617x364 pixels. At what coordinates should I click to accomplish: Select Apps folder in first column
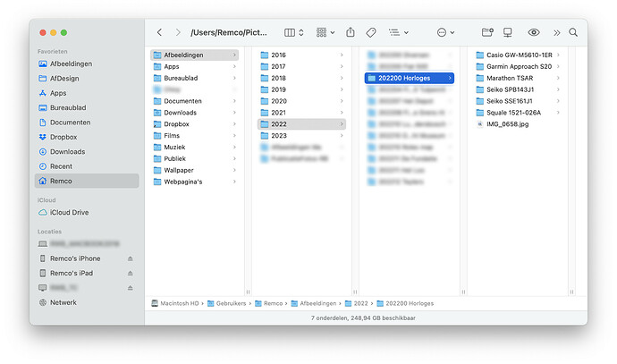(194, 66)
